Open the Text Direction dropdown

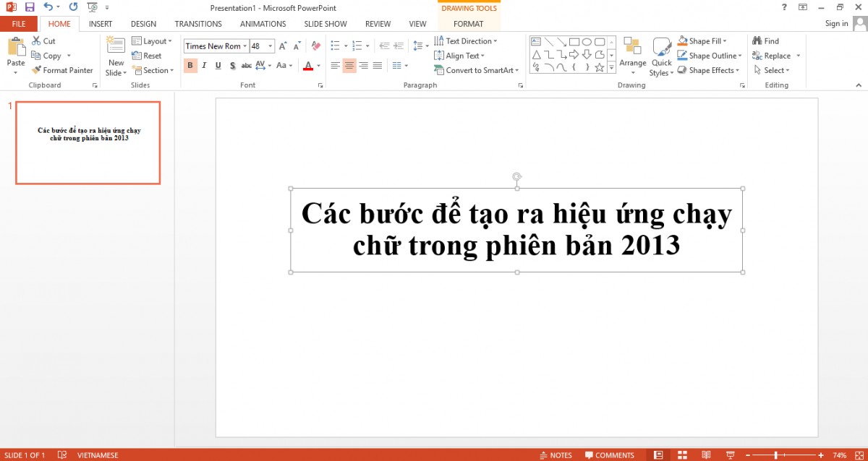[466, 41]
